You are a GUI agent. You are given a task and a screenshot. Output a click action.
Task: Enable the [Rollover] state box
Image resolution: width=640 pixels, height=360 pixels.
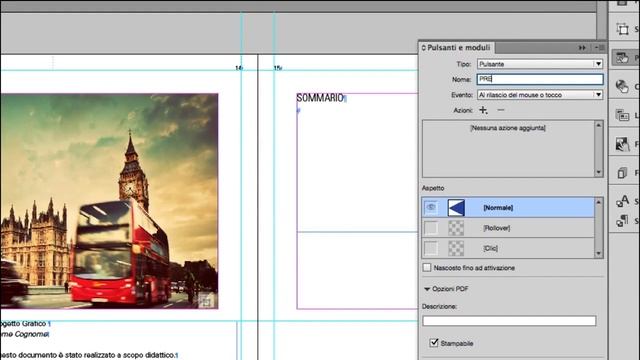point(431,228)
